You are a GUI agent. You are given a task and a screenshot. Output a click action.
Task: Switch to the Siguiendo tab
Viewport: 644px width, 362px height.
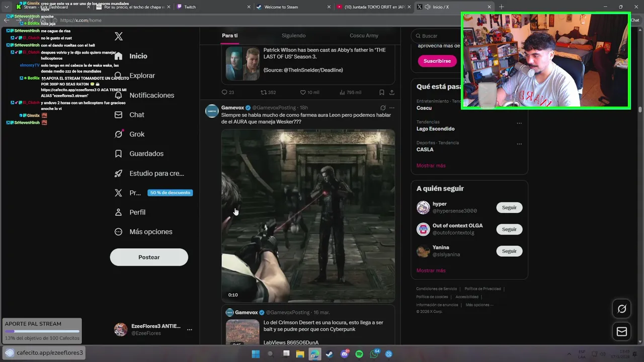pyautogui.click(x=294, y=36)
